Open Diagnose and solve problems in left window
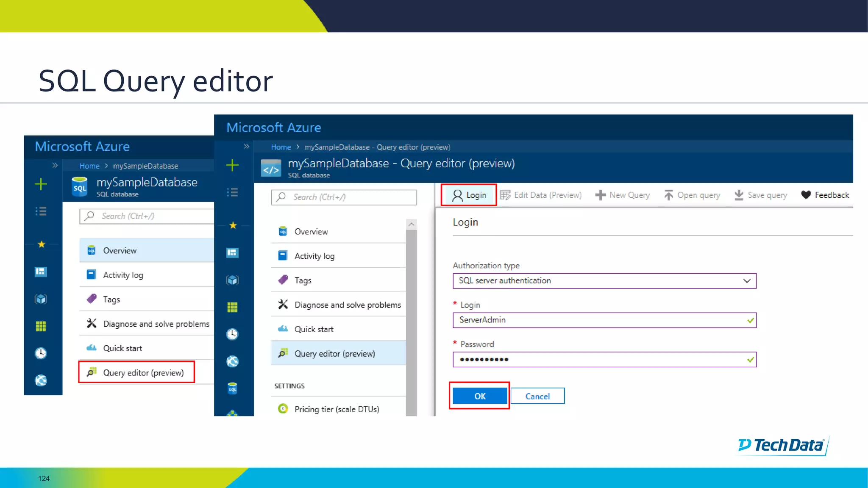868x488 pixels. (147, 324)
